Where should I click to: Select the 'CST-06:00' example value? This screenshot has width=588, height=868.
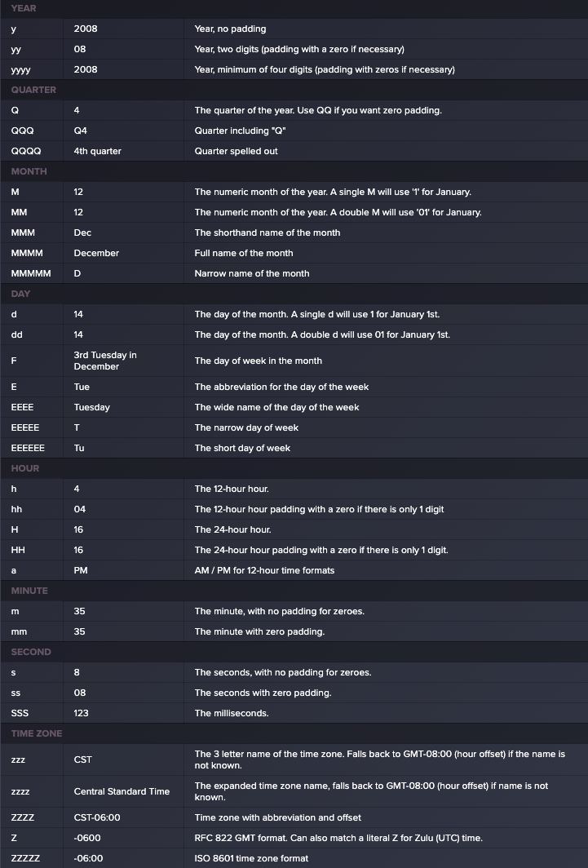click(97, 817)
